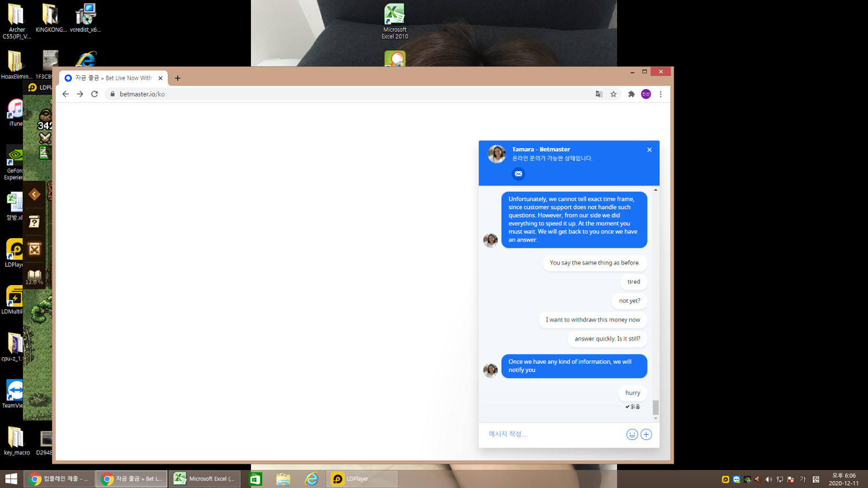
Task: Click the message input field
Action: coord(553,434)
